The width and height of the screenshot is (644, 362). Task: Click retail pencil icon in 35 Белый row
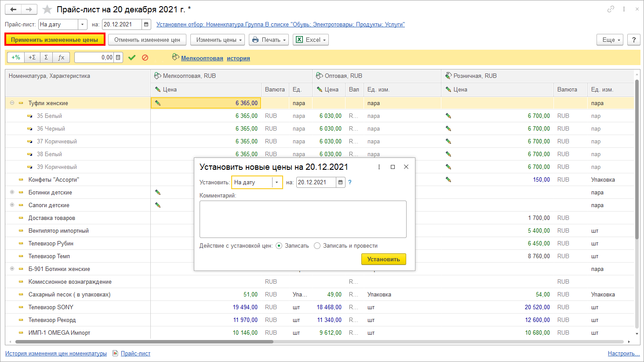(x=448, y=116)
